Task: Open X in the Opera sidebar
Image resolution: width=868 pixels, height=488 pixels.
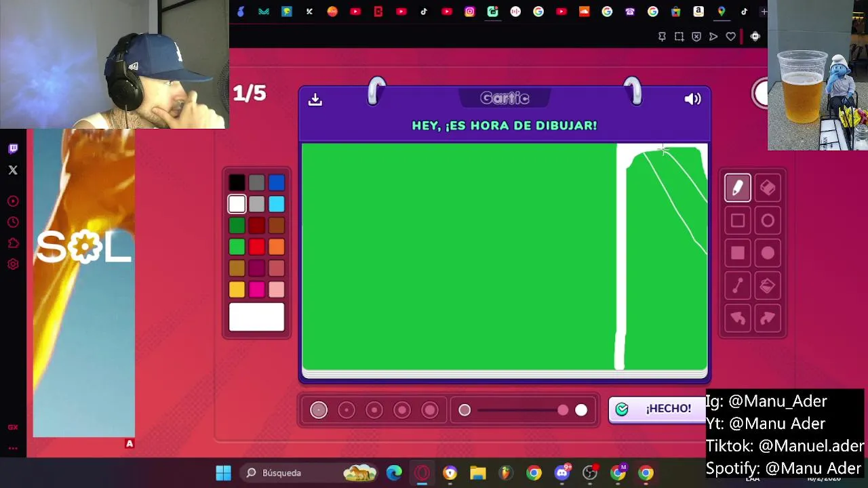Action: pos(13,170)
